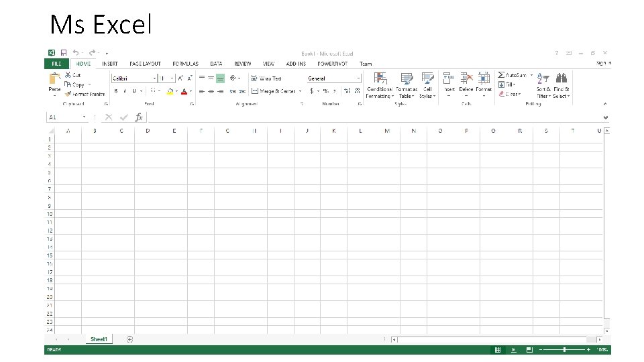Switch to the REVIEW tab
Viewport: 644px width, 362px height.
(x=242, y=64)
